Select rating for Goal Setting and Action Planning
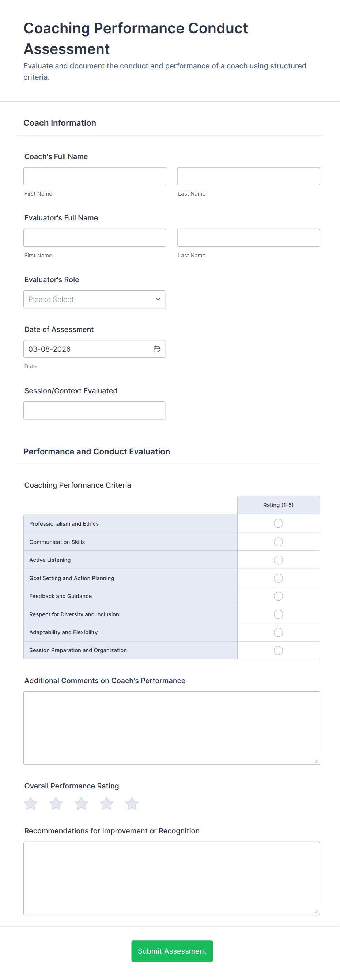Screen dimensions: 340x980 (278, 578)
